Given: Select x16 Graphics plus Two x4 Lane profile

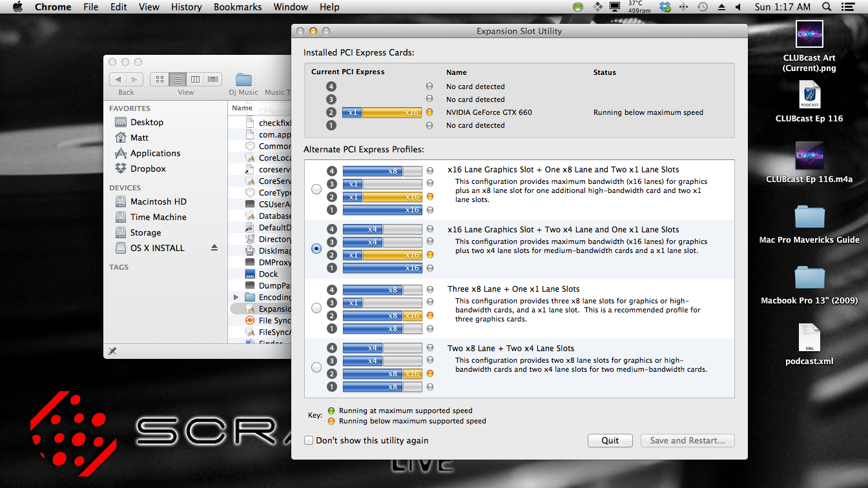Looking at the screenshot, I should (x=316, y=249).
